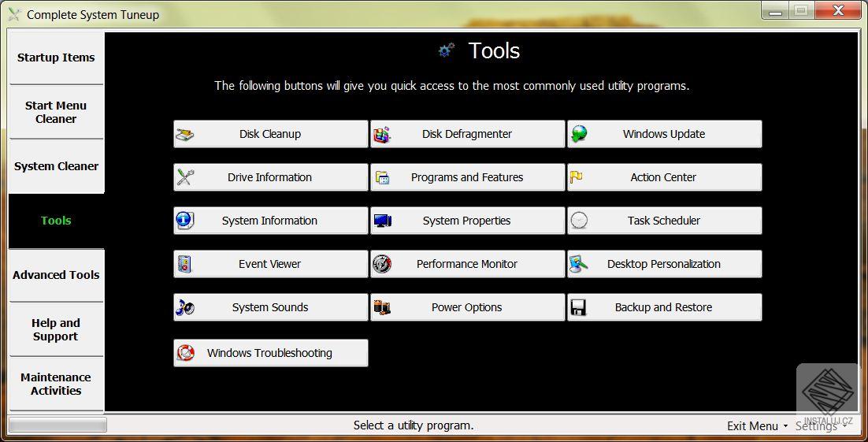Launch Backup and Restore via its label
Viewport: 868px width, 442px height.
tap(663, 307)
